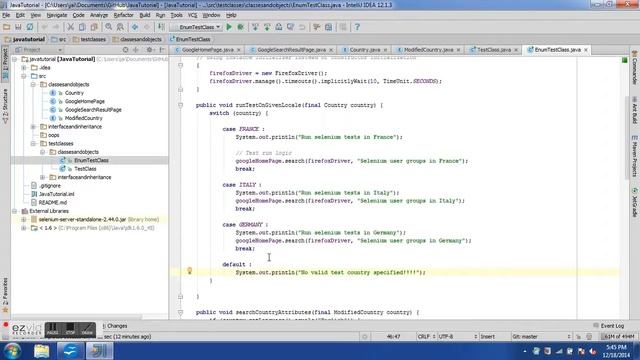Screen dimensions: 640x360
Task: Click the Windows Start button
Action: click(x=12, y=351)
